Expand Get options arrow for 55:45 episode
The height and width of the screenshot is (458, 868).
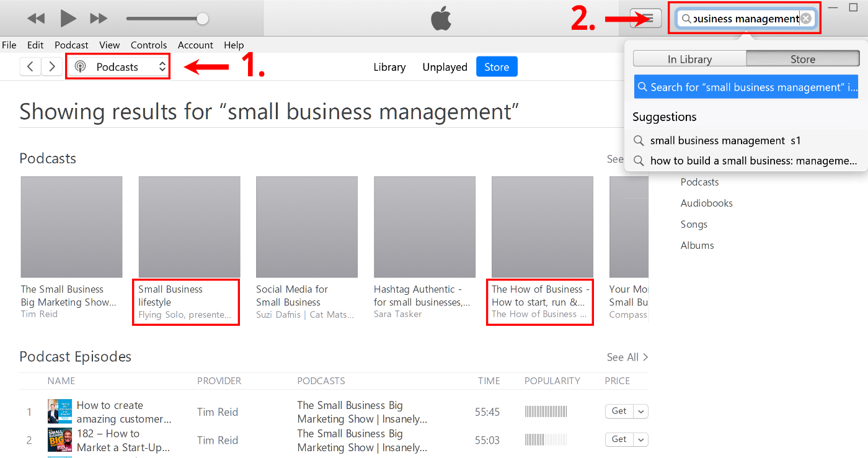point(640,411)
